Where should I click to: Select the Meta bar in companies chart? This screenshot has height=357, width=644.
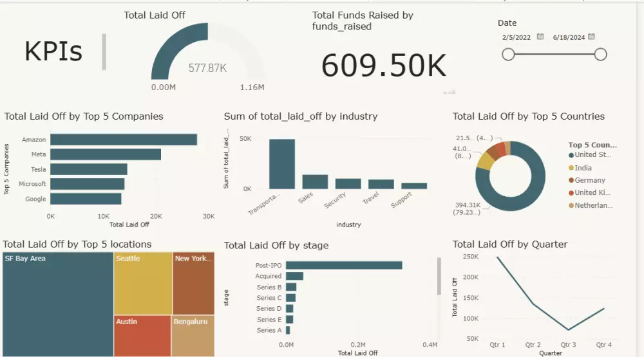[x=106, y=154]
